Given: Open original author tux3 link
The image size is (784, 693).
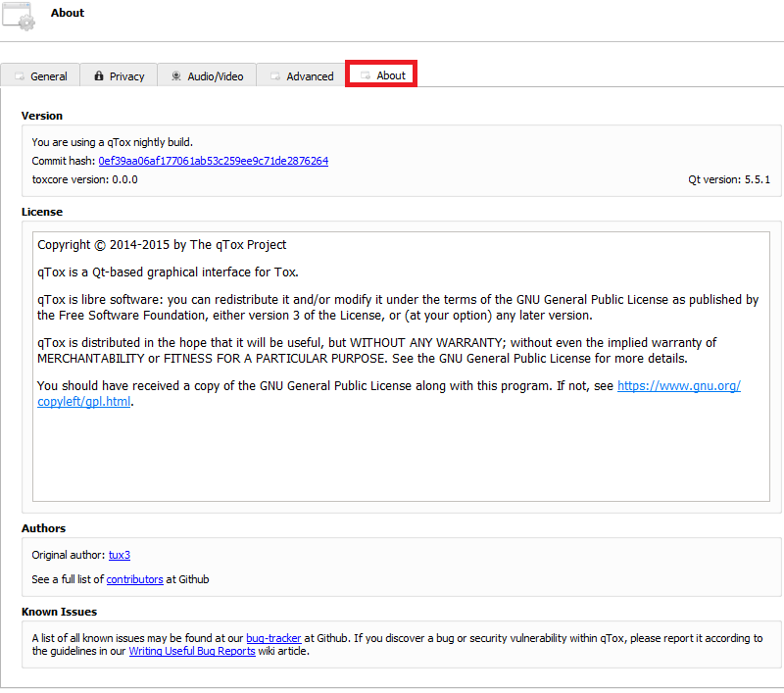Looking at the screenshot, I should [120, 555].
